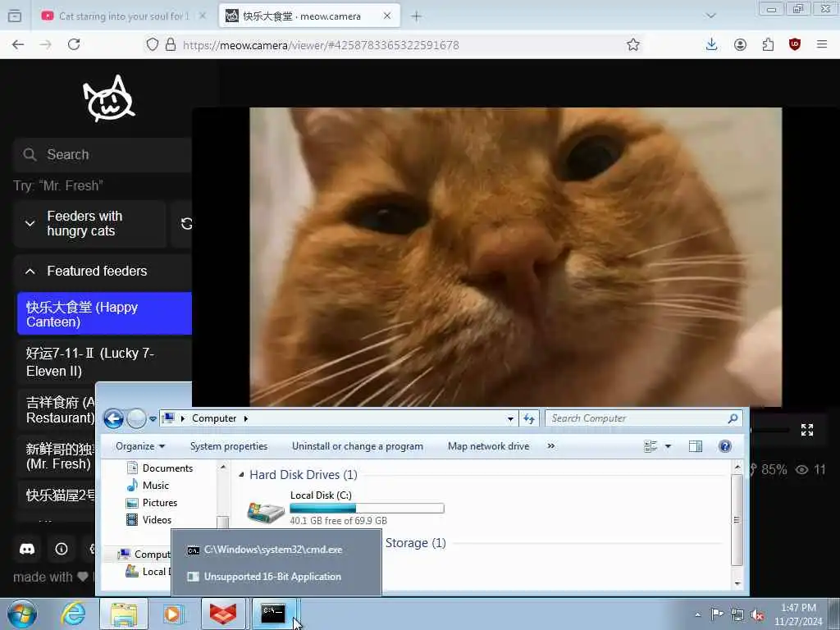Open Videos in the navigation pane
Viewport: 840px width, 630px height.
point(149,519)
